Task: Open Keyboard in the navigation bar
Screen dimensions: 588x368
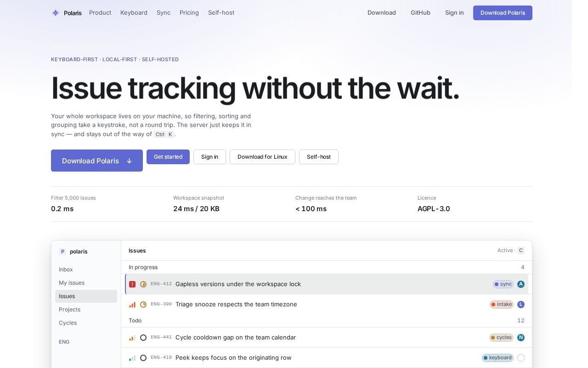Action: (x=134, y=13)
